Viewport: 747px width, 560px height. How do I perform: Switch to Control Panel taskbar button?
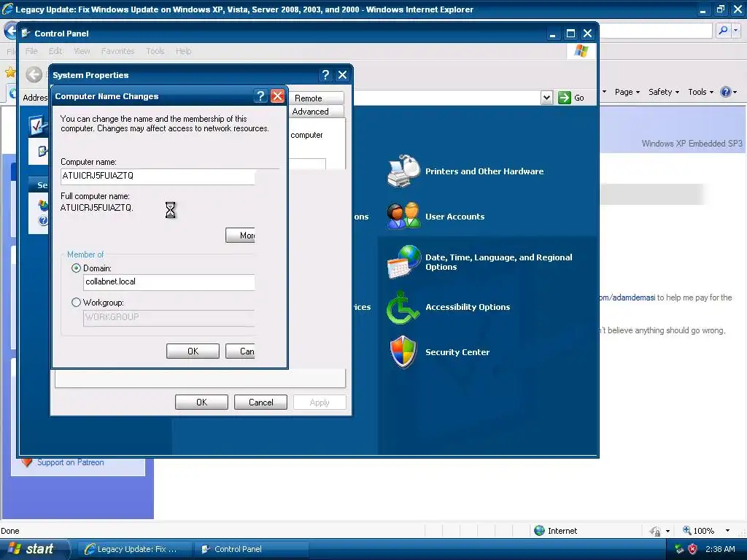pos(251,549)
